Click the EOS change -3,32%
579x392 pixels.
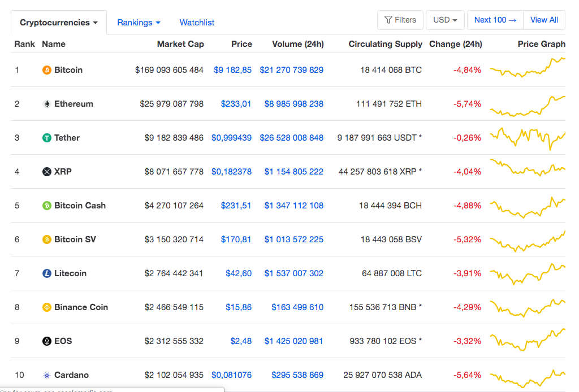click(468, 341)
